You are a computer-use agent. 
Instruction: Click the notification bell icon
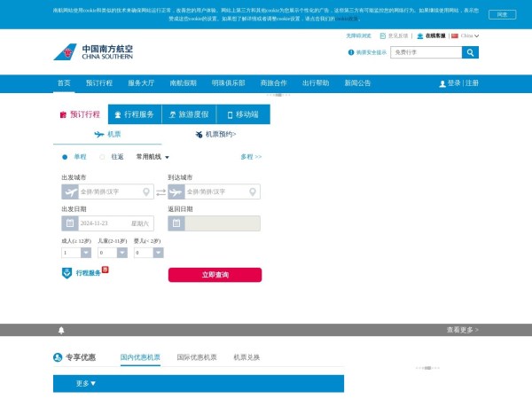[61, 330]
